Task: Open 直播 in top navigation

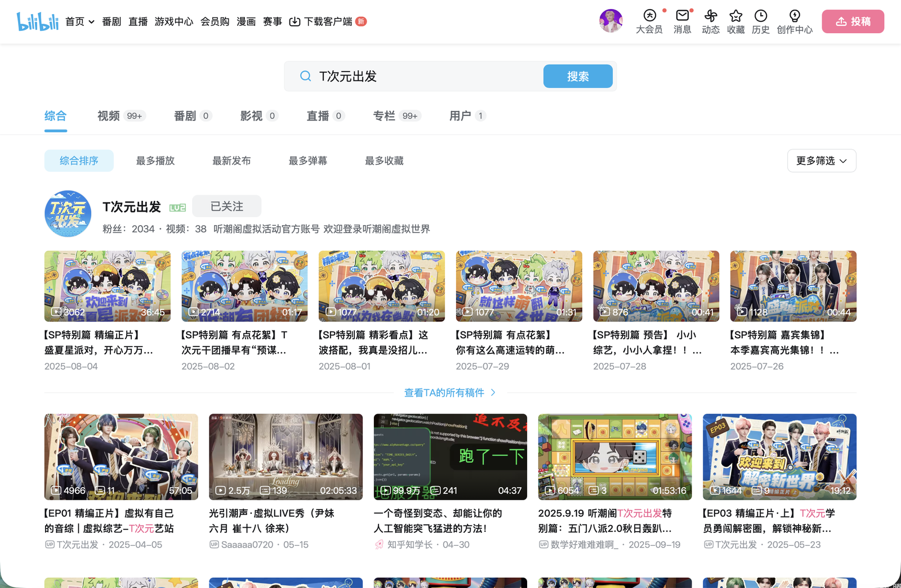Action: (138, 21)
